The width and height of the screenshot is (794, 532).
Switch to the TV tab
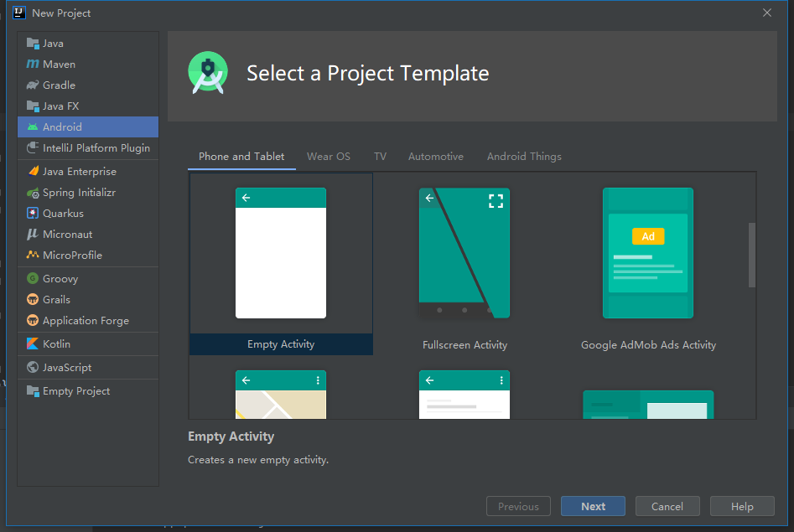point(381,157)
